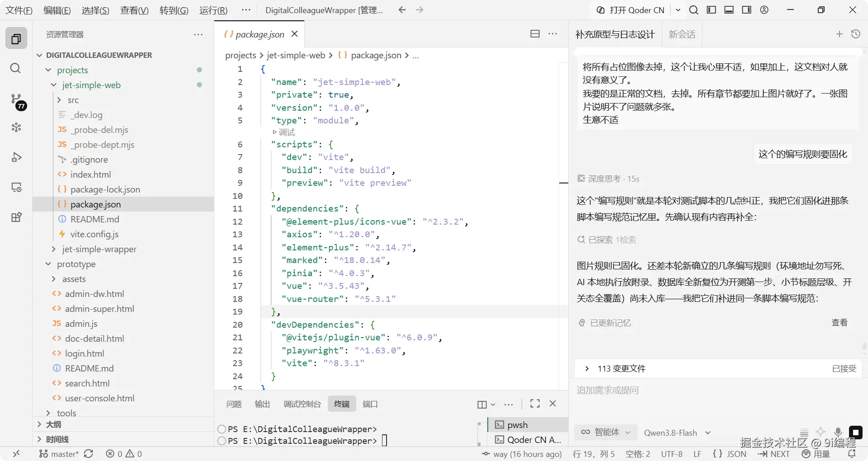Open the 文件(F) menu

(x=19, y=10)
